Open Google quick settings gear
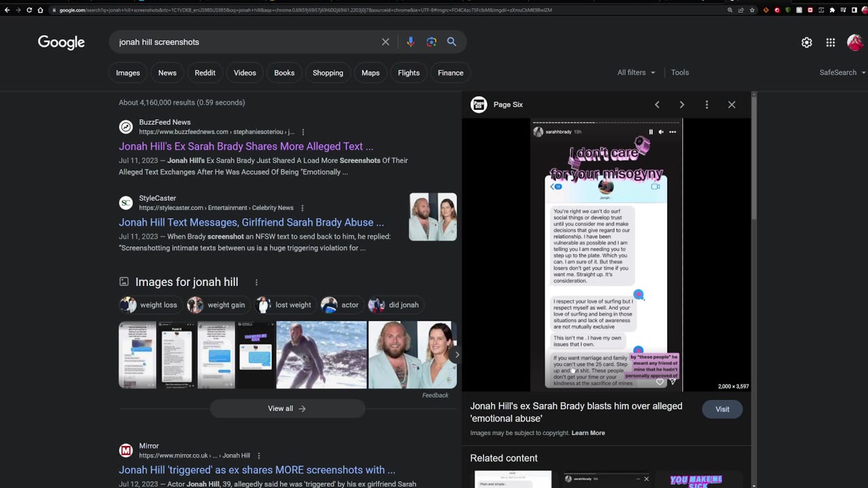This screenshot has width=868, height=488. (807, 42)
